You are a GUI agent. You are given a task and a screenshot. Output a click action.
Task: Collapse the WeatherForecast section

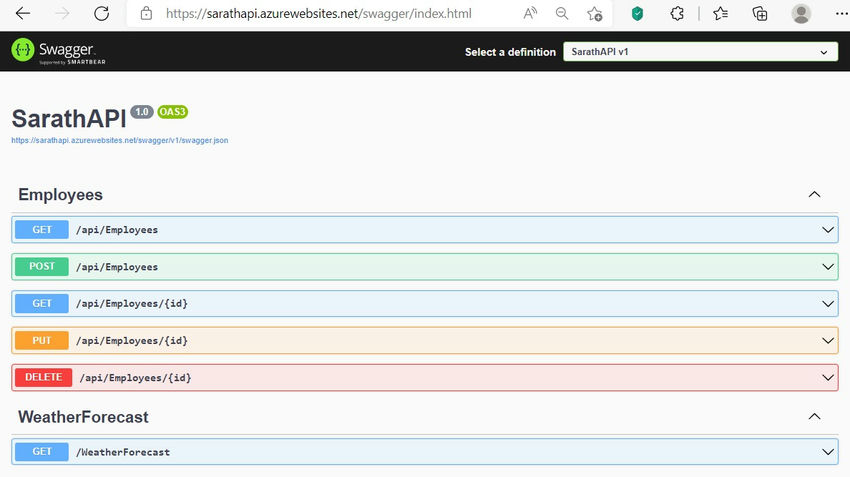[814, 417]
